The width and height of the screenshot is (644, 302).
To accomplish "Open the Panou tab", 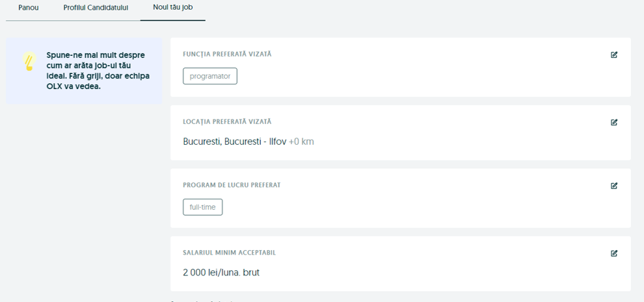I will pyautogui.click(x=29, y=8).
